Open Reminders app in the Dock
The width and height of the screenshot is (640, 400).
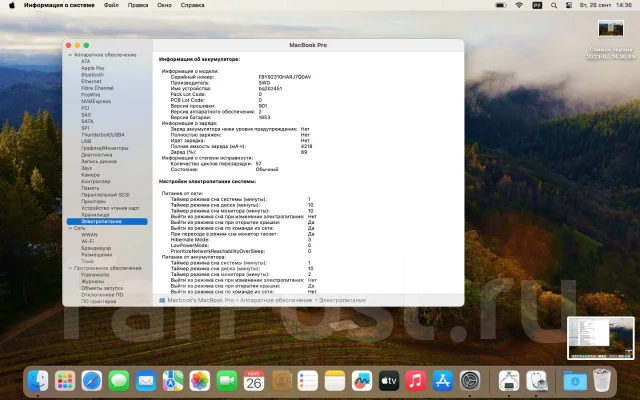pos(307,381)
